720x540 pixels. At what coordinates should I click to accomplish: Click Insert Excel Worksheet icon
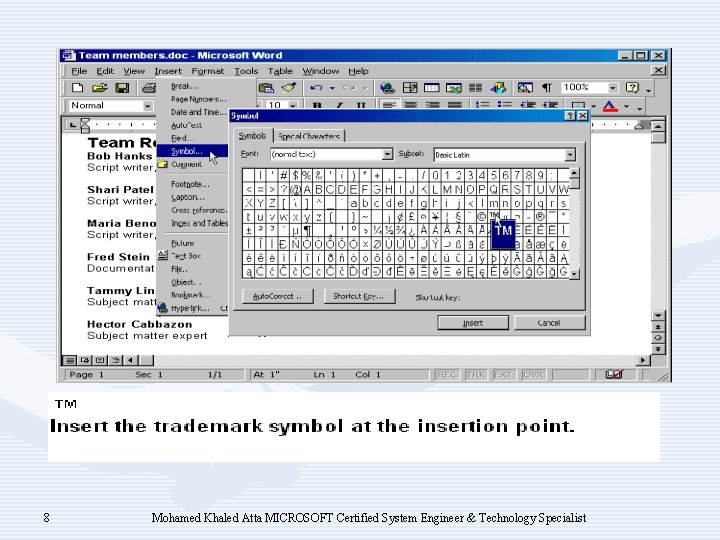[x=453, y=88]
